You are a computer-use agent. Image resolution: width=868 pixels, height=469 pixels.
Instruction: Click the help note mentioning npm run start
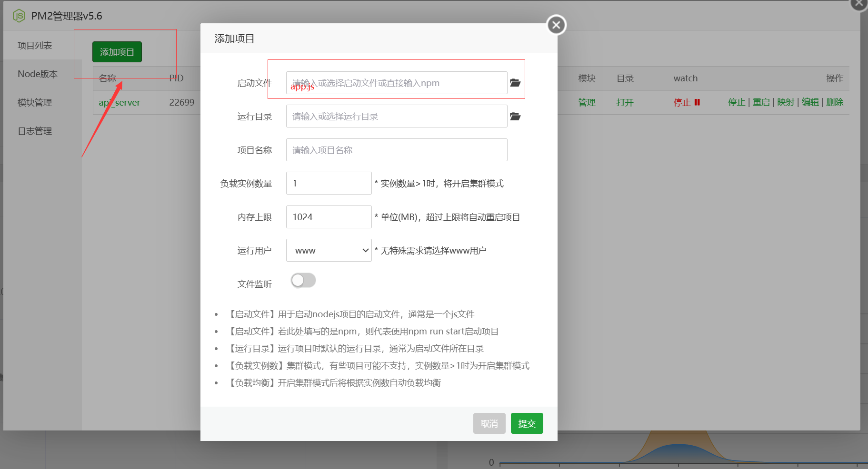363,332
